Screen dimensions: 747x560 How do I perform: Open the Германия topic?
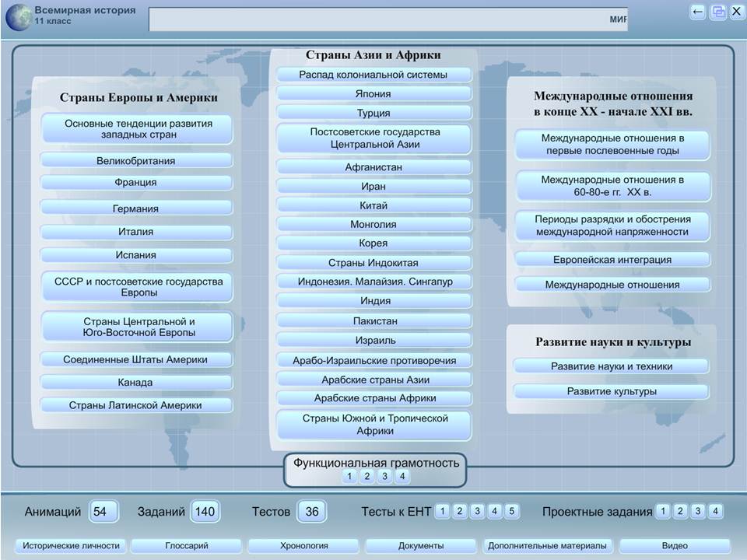coord(137,208)
